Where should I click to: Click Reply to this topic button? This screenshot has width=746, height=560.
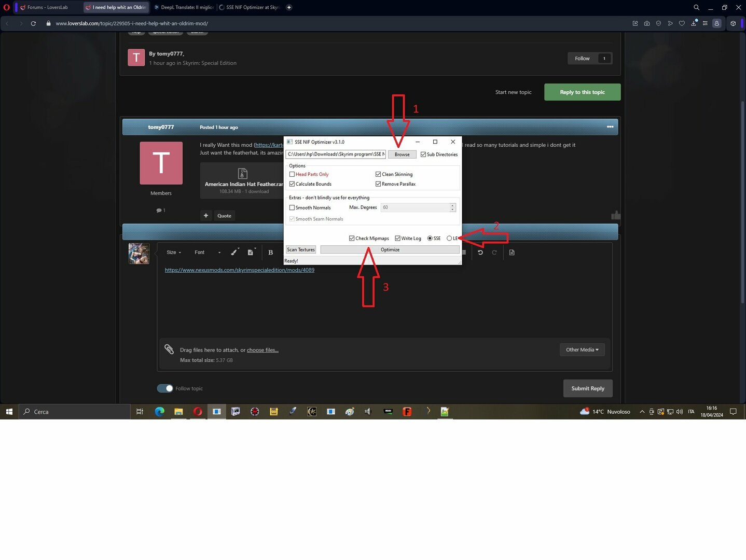pos(582,92)
